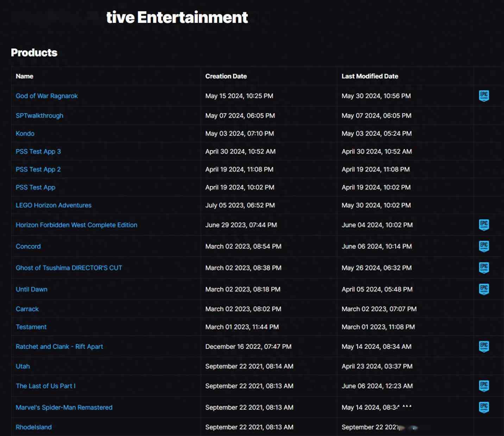Select creation date September 22 2021, 08:14 AM
The width and height of the screenshot is (504, 436).
249,366
